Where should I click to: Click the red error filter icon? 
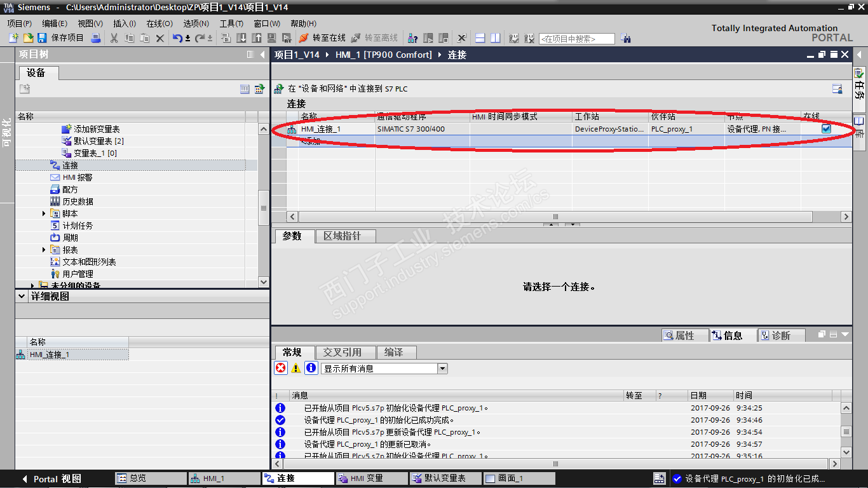point(281,368)
